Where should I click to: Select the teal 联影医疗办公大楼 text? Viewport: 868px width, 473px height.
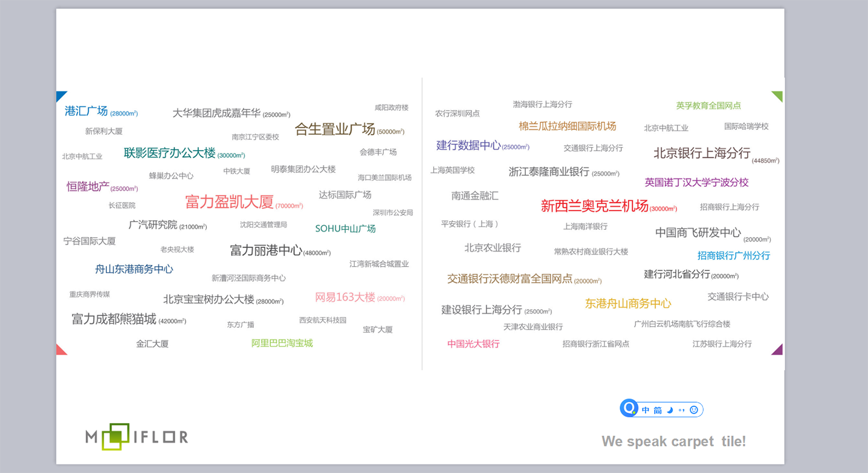coord(170,153)
